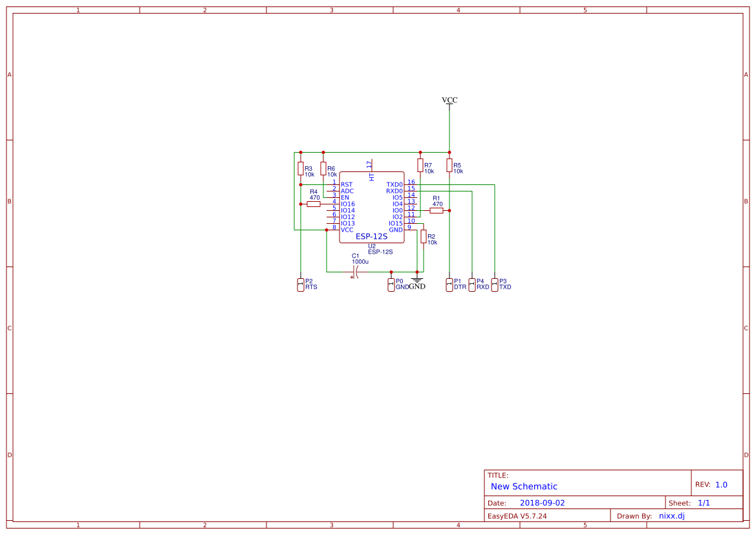The image size is (756, 535).
Task: Select resistor R7 symbol
Action: click(x=420, y=166)
